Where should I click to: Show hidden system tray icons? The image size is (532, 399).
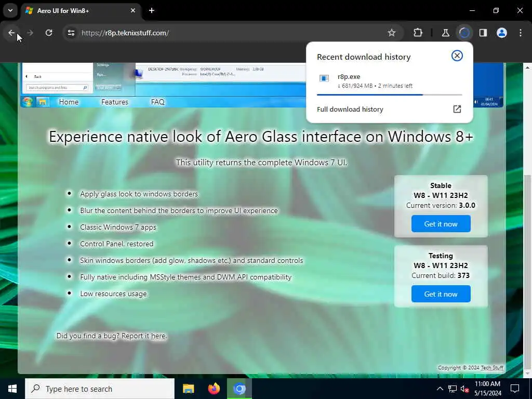point(440,389)
